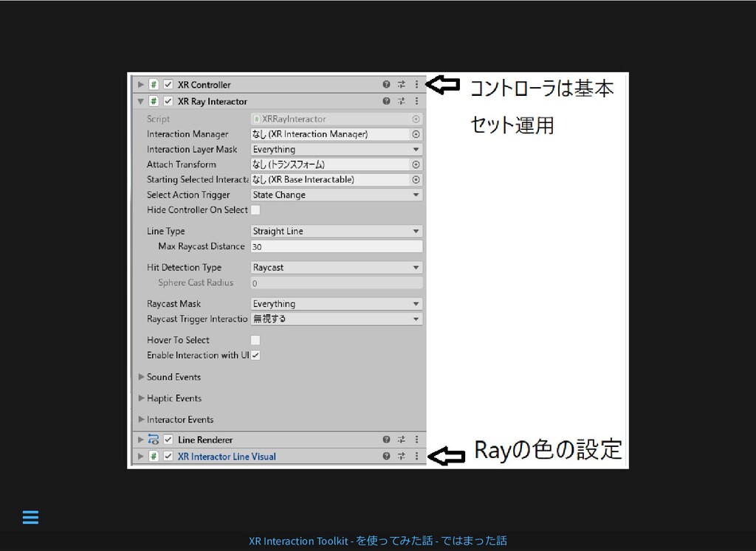This screenshot has height=551, width=756.
Task: Click the XR Interactor Line Visual script icon
Action: [154, 456]
